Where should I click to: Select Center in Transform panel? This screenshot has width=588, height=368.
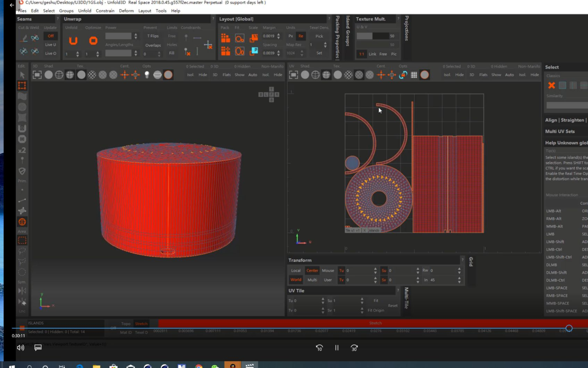click(312, 270)
